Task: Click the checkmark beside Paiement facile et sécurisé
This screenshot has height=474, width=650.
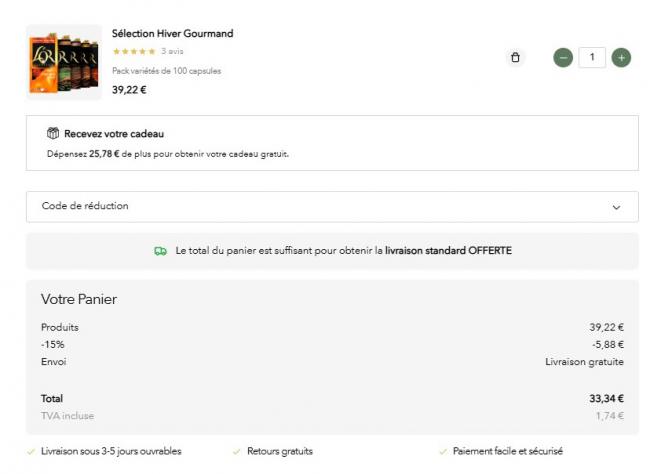Action: [x=443, y=451]
